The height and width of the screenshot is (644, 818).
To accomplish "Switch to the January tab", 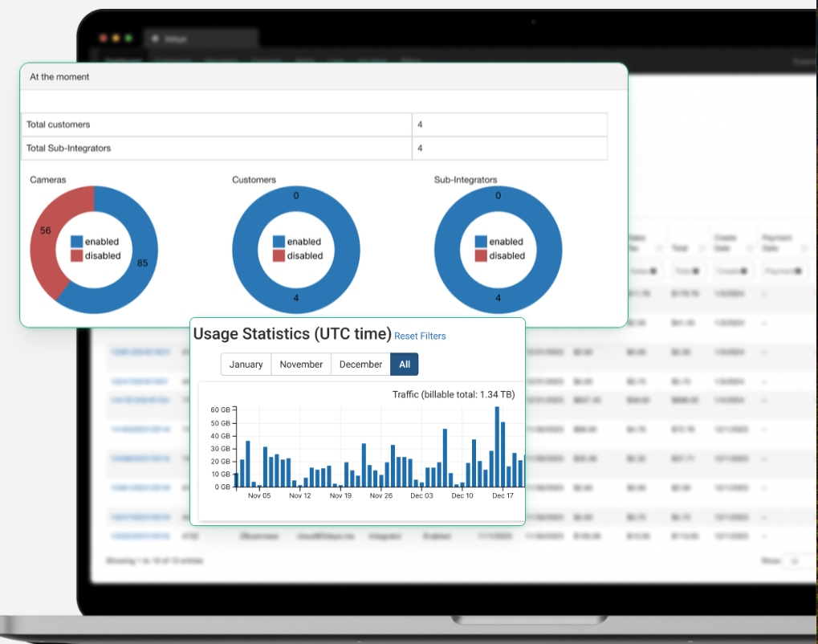I will [246, 365].
